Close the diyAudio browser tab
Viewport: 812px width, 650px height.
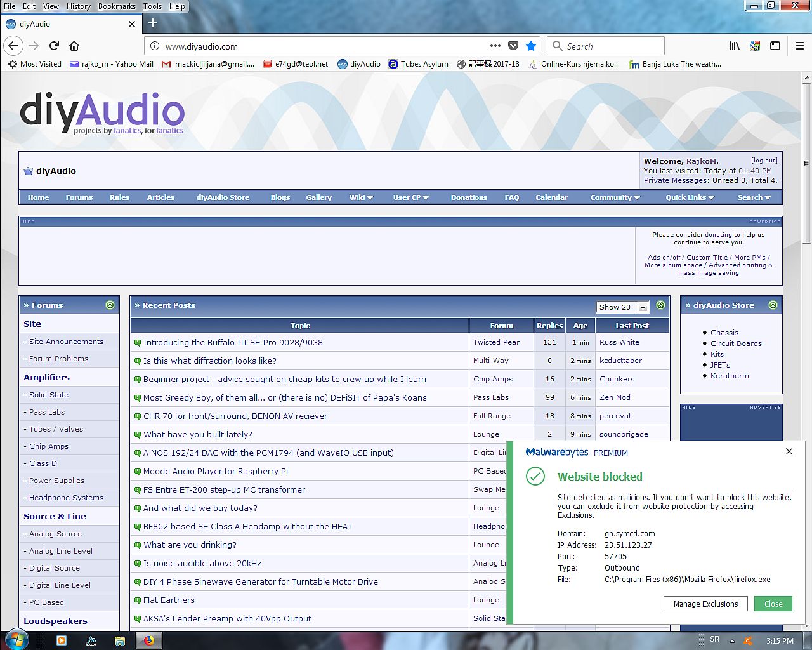(x=132, y=24)
